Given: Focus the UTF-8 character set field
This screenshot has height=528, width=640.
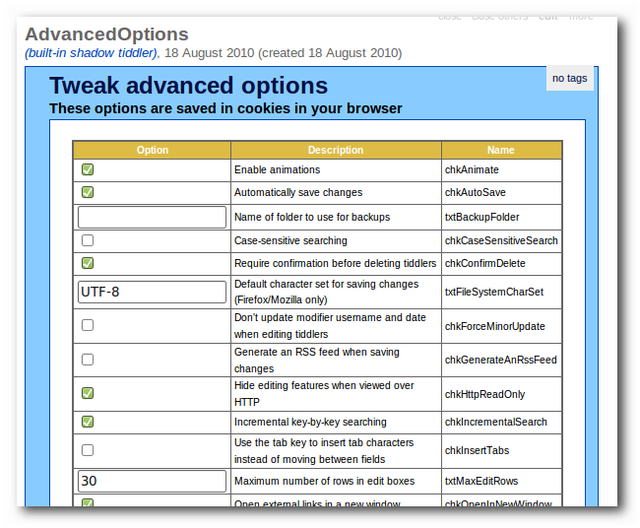Looking at the screenshot, I should click(152, 292).
